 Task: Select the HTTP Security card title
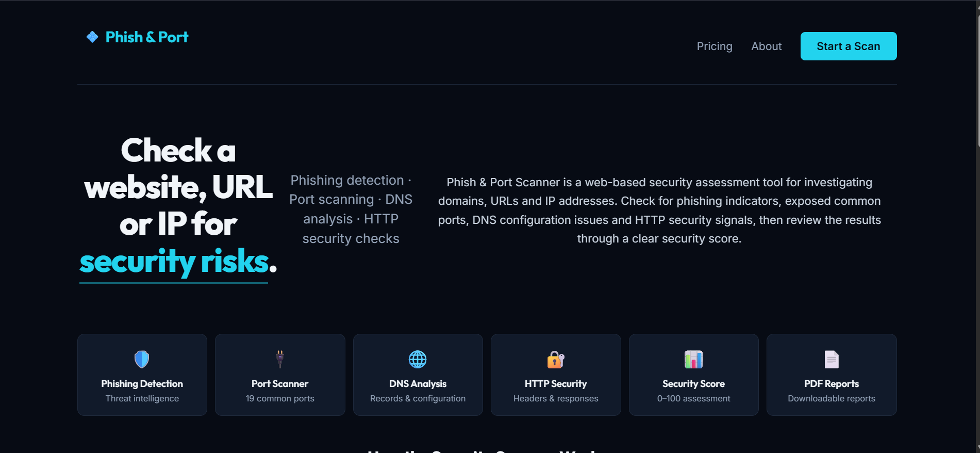(556, 384)
